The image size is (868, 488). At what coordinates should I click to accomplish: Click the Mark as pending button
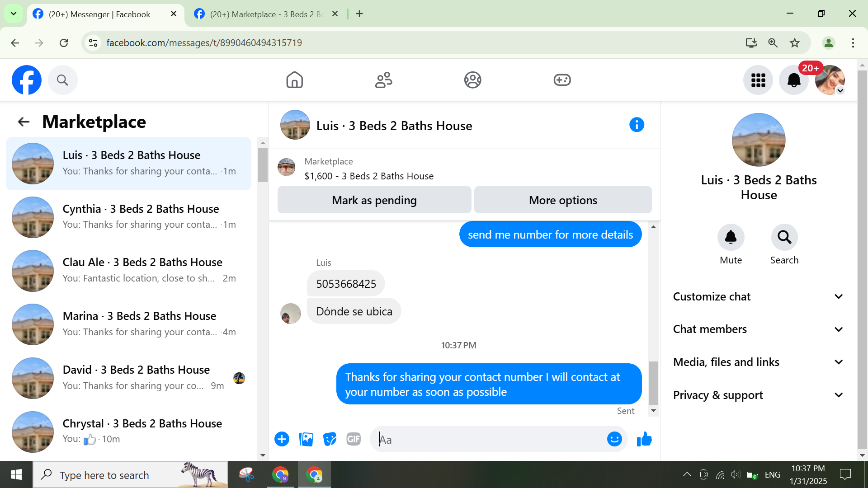pyautogui.click(x=374, y=200)
